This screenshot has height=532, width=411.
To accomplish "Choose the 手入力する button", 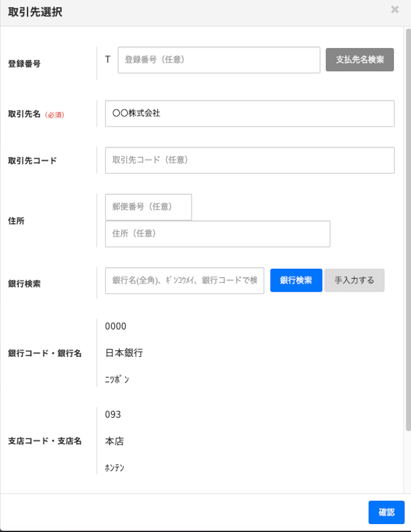I will [354, 281].
